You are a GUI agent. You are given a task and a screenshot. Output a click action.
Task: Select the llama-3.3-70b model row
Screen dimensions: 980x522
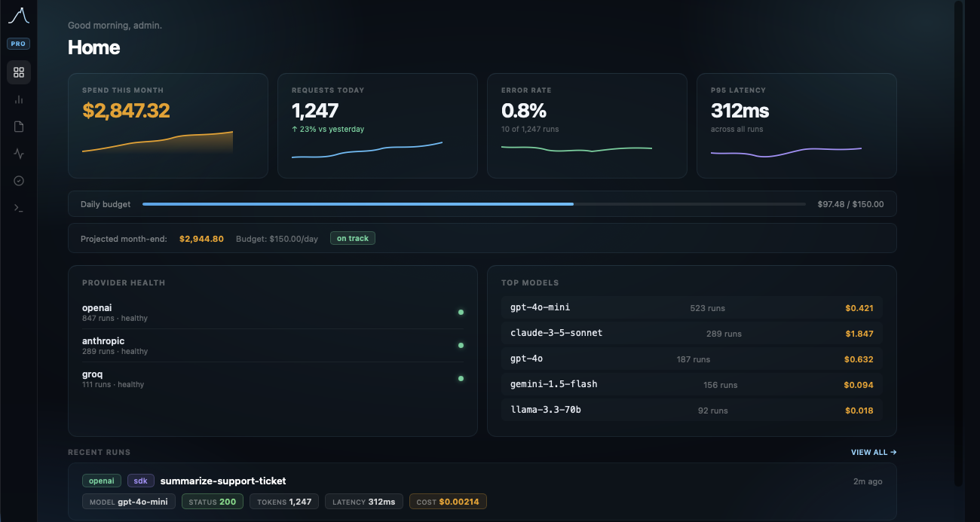pos(692,411)
